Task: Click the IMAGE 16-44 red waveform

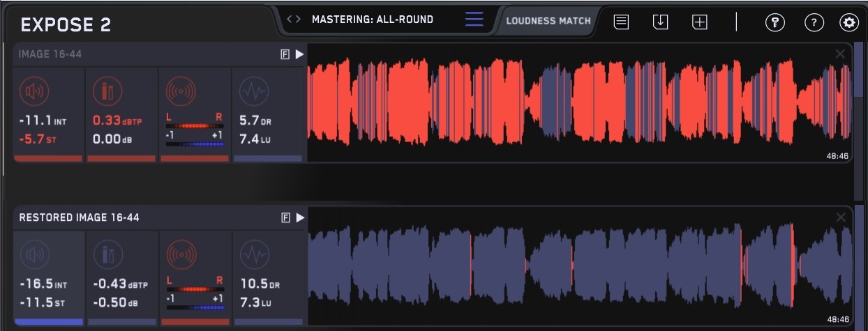Action: pyautogui.click(x=579, y=103)
